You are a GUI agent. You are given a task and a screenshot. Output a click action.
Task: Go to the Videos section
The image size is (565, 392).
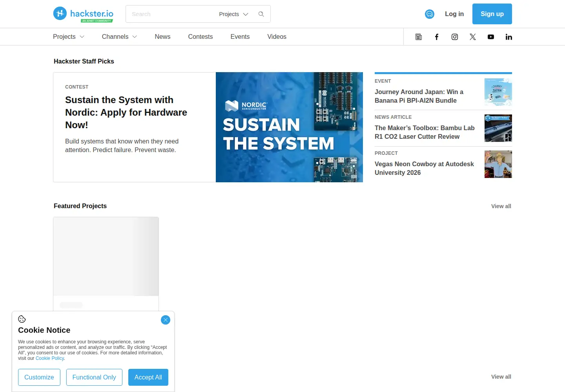277,36
